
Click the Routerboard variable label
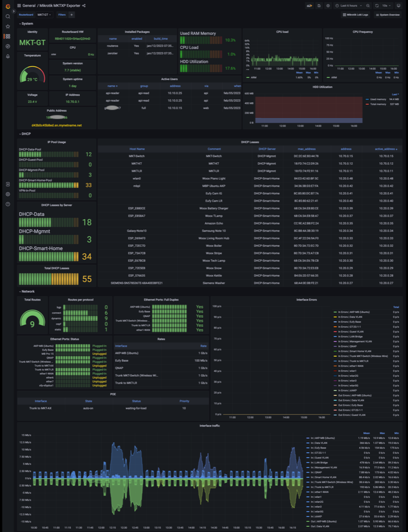[x=26, y=15]
